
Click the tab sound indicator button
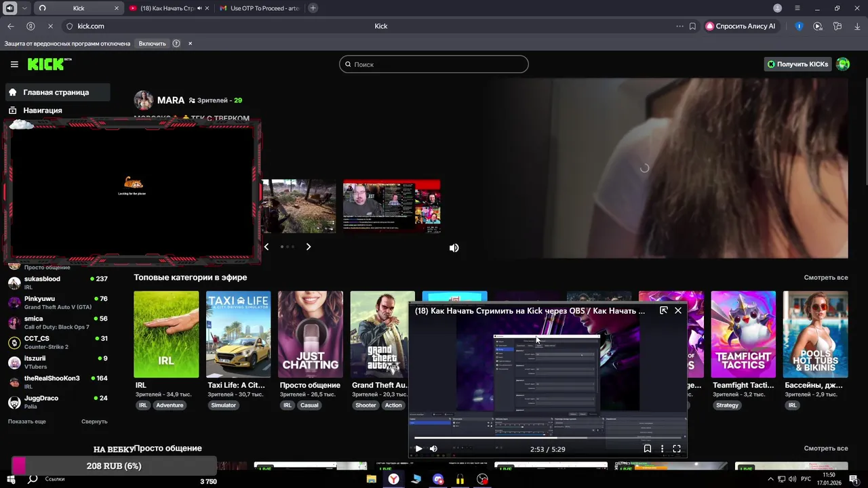9,8
